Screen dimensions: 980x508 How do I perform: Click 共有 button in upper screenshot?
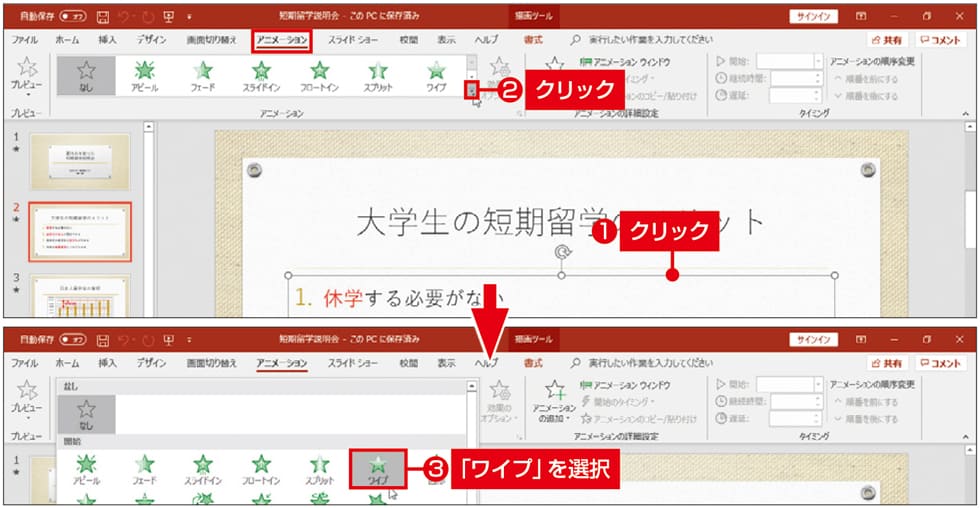point(887,40)
